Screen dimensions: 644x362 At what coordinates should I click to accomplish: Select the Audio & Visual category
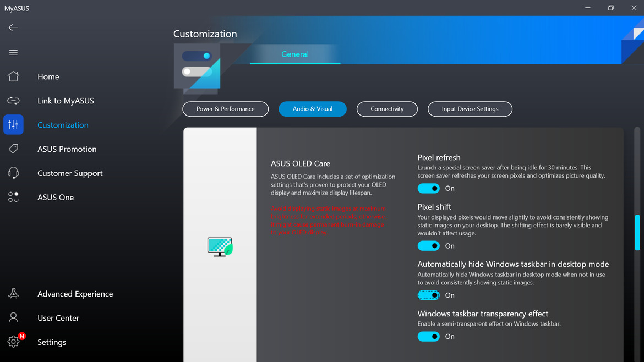pyautogui.click(x=313, y=109)
